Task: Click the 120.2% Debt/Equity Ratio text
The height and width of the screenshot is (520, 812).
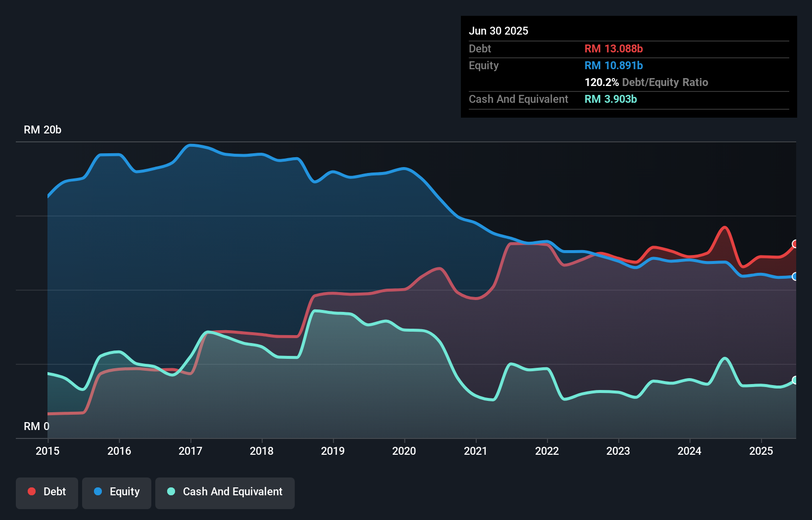Action: coord(646,82)
